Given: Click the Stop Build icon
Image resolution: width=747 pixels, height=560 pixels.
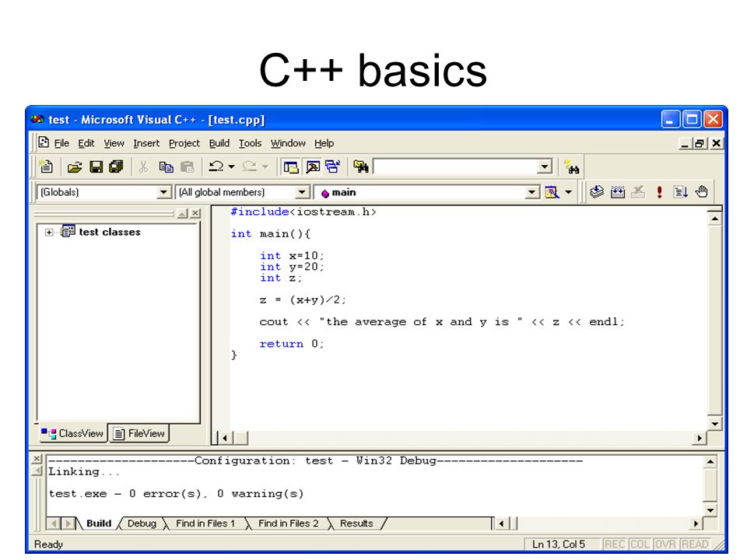Looking at the screenshot, I should (638, 192).
